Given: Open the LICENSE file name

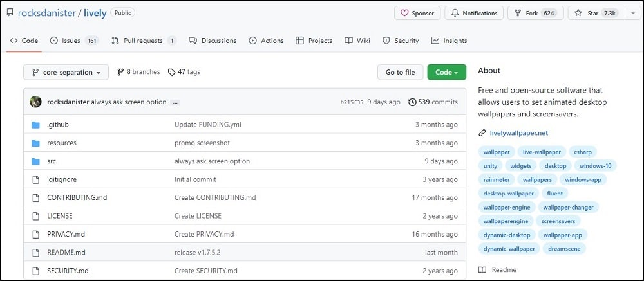Looking at the screenshot, I should pos(59,216).
